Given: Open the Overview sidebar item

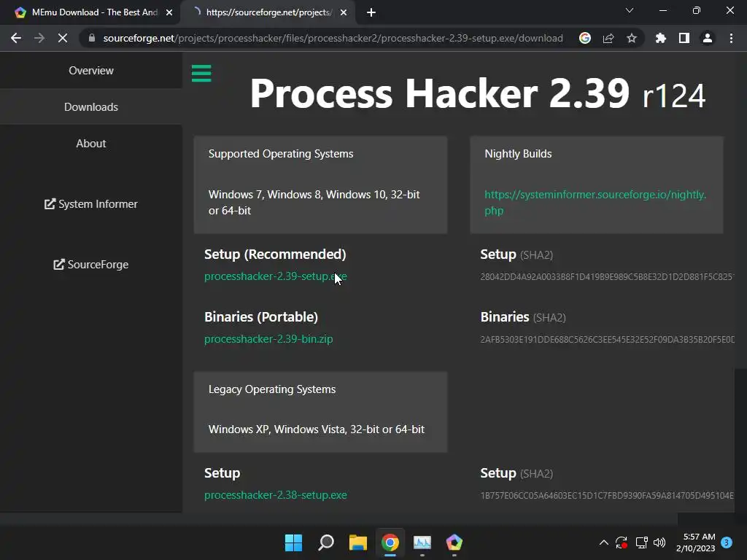Looking at the screenshot, I should coord(91,71).
